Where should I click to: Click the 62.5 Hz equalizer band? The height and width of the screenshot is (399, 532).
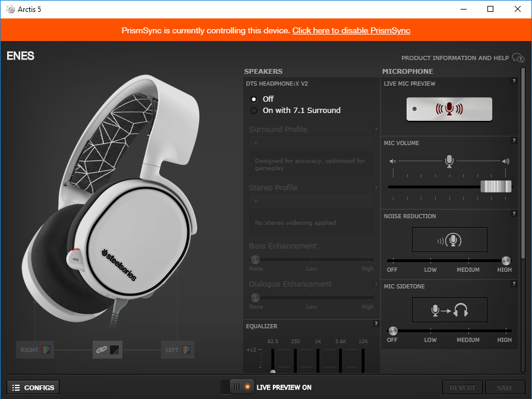pos(273,360)
